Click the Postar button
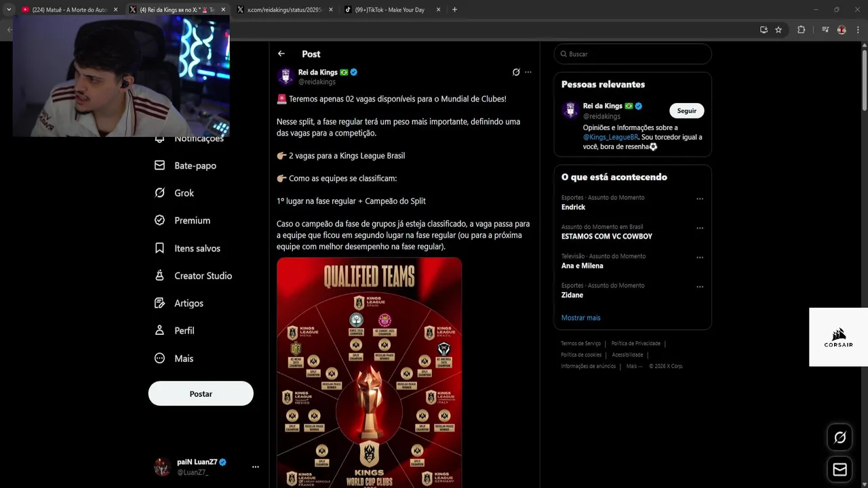The height and width of the screenshot is (488, 868). click(x=201, y=394)
